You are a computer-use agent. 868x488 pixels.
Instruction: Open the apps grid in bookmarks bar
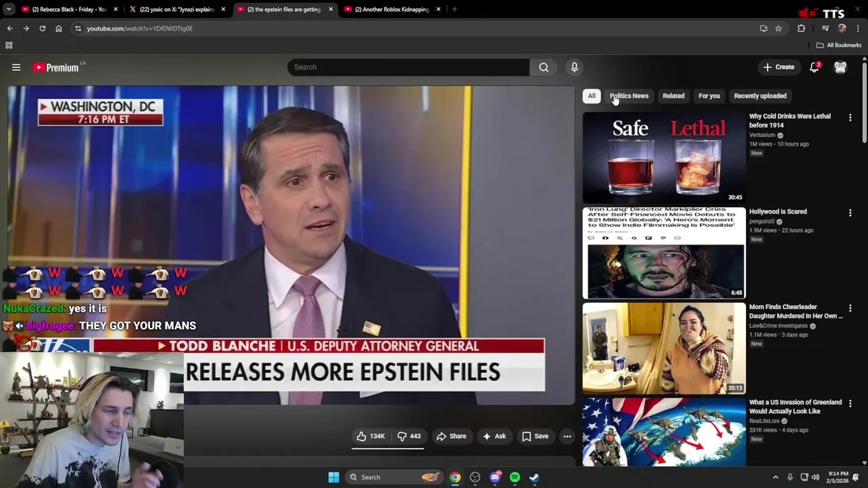(x=9, y=45)
